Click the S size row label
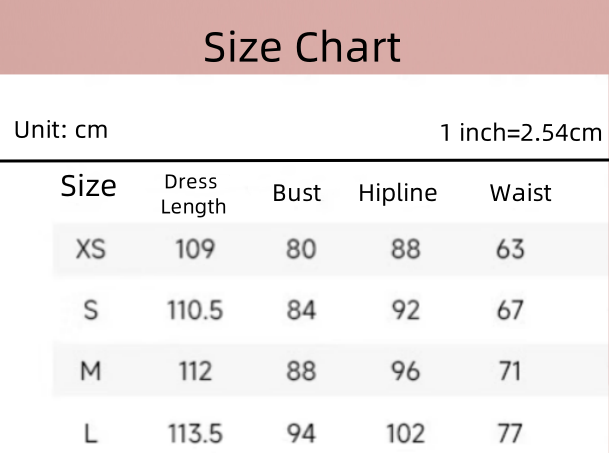This screenshot has height=453, width=609. [91, 310]
